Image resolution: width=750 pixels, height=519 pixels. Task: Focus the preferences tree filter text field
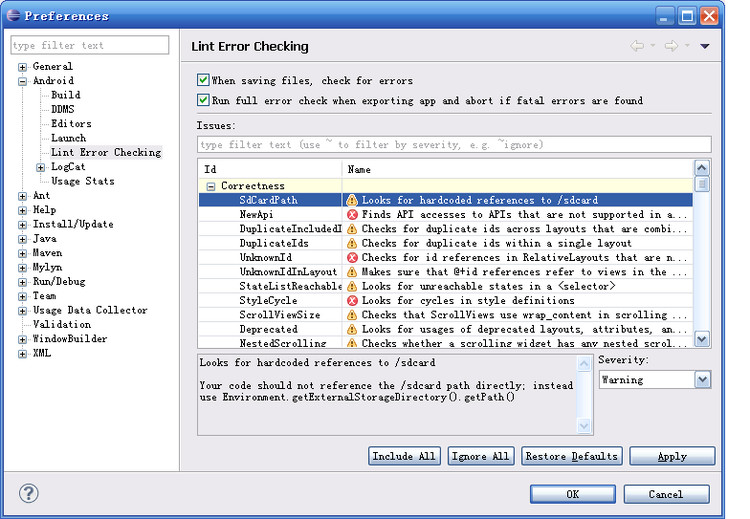tap(90, 45)
